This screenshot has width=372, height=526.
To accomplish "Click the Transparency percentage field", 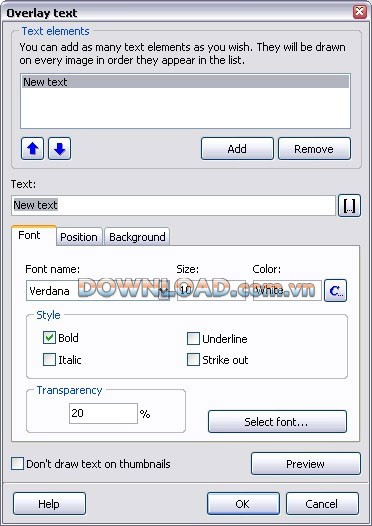I will pyautogui.click(x=103, y=413).
